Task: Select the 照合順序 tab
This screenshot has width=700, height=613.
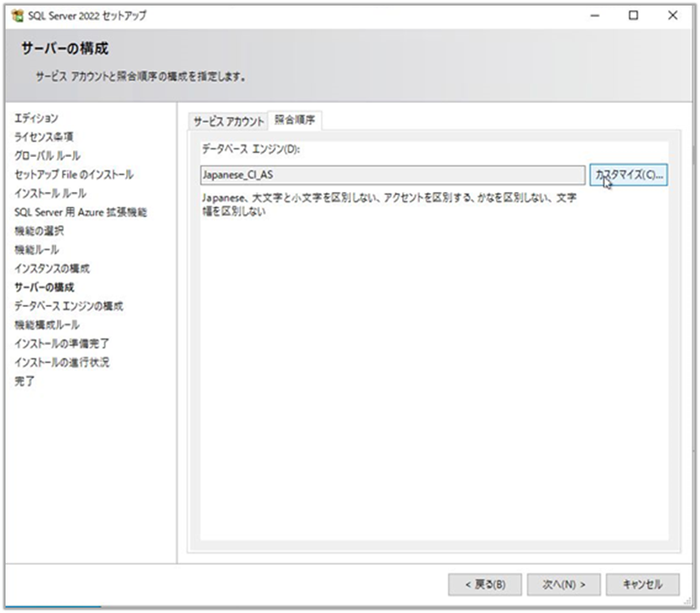Action: [295, 120]
